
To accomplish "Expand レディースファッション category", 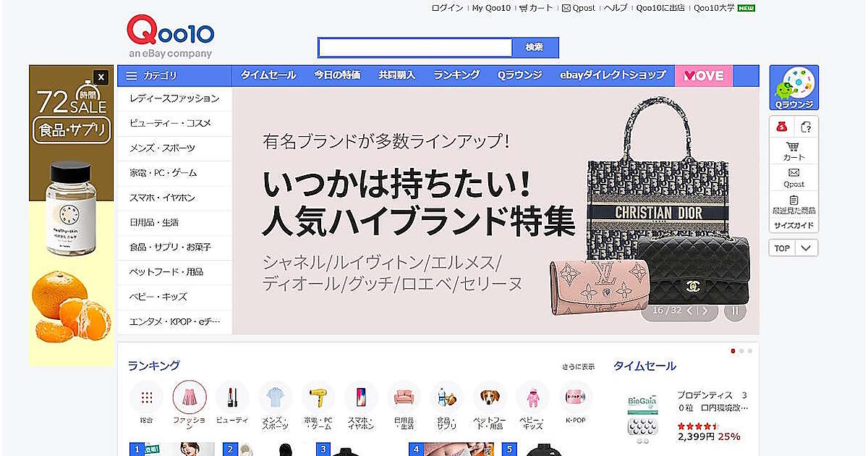I will click(x=174, y=98).
